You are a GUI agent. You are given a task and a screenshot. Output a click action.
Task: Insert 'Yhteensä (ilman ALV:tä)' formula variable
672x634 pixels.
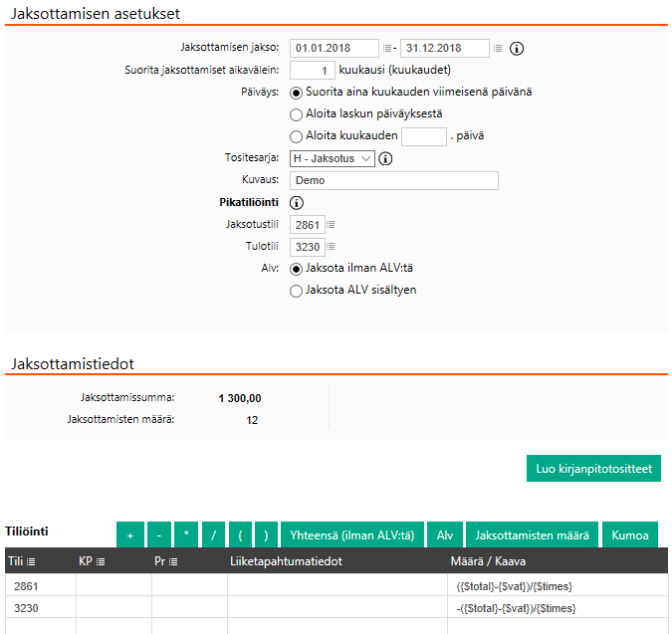(352, 535)
